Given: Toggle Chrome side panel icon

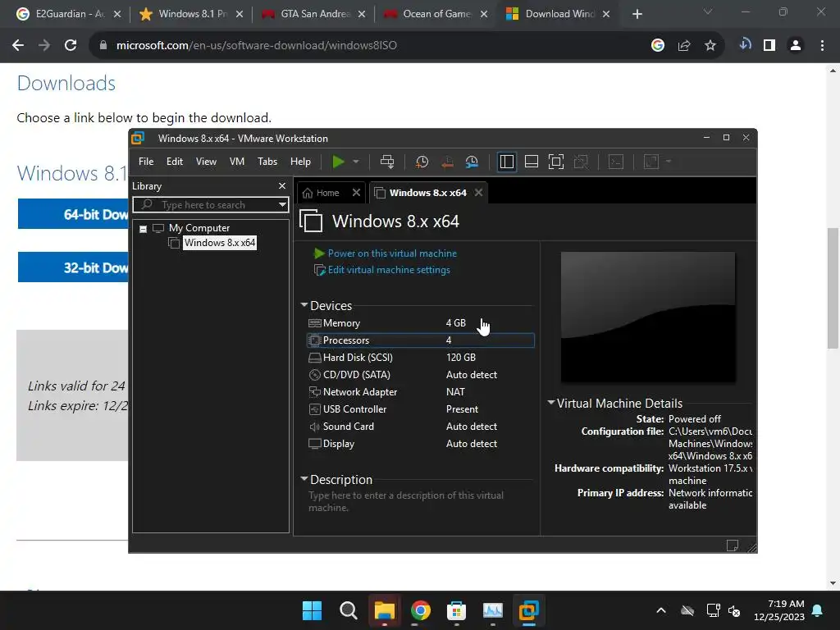Looking at the screenshot, I should [769, 46].
